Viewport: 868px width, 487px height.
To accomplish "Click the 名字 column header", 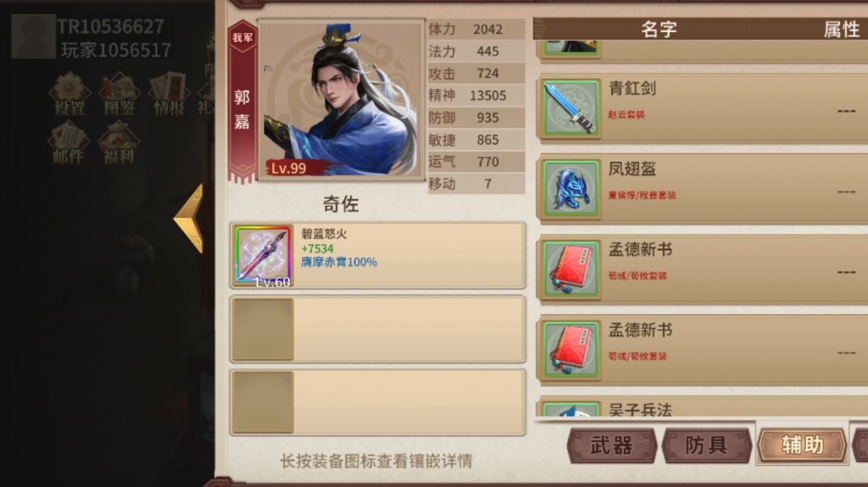I will [659, 29].
